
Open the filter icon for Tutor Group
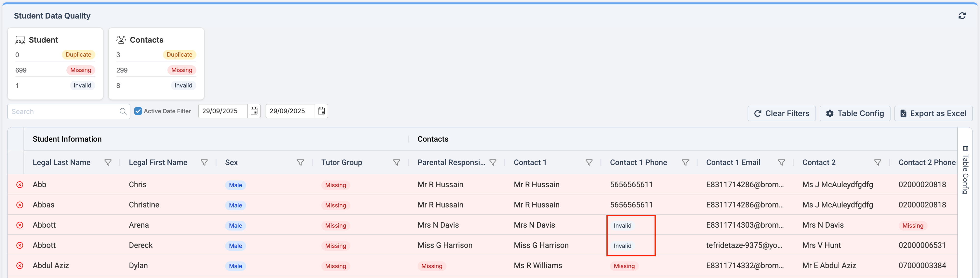(x=396, y=163)
